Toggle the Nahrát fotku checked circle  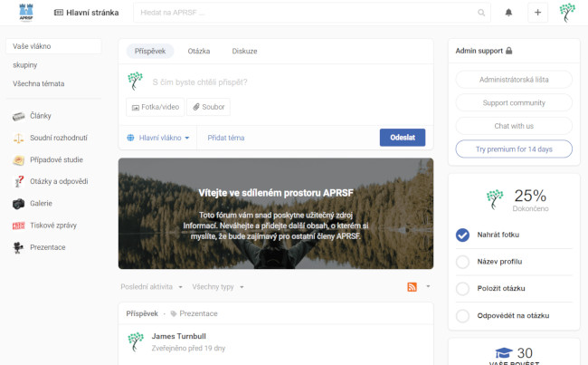462,235
